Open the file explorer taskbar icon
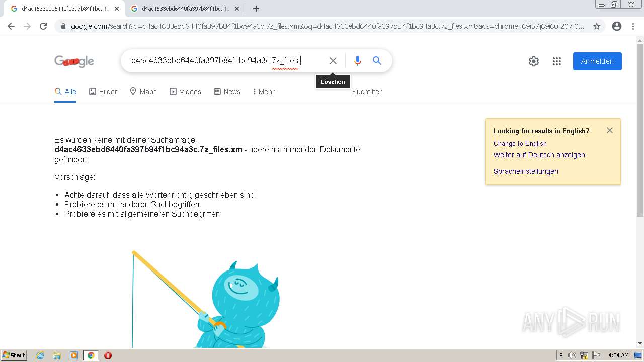644x362 pixels. tap(57, 355)
